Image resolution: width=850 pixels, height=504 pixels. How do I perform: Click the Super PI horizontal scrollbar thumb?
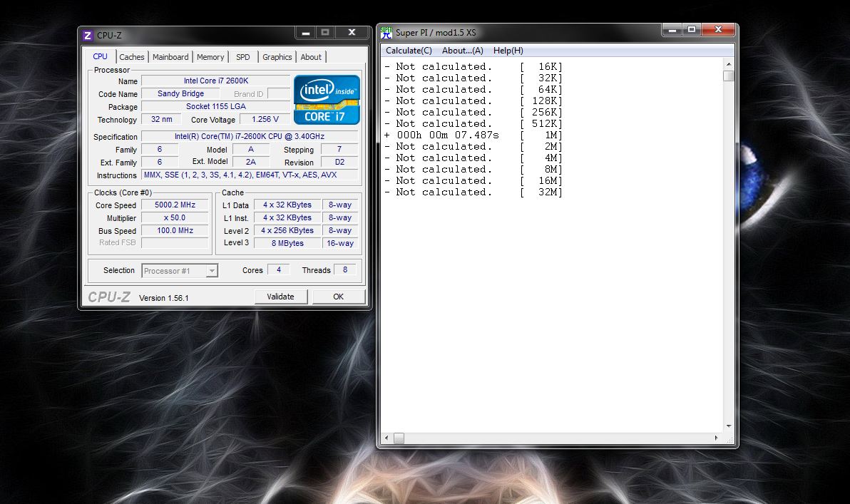(x=399, y=438)
